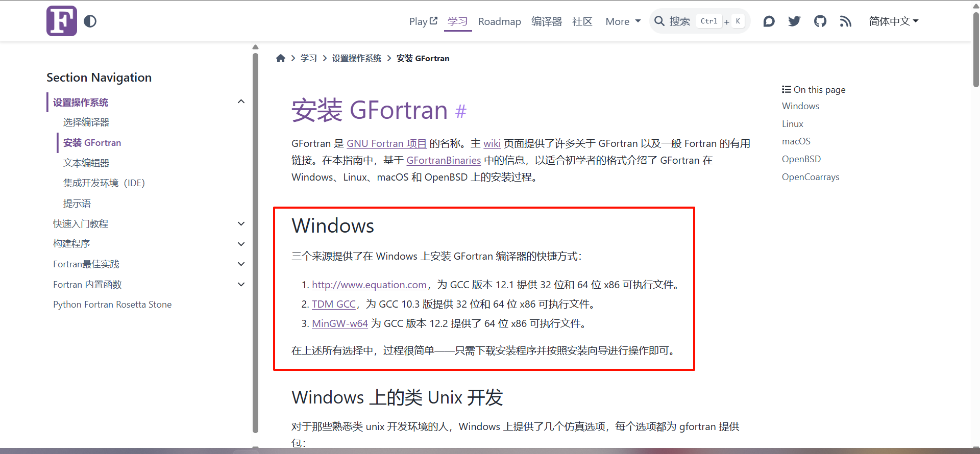
Task: Click the heading anchor # beside 安装 GFortran
Action: click(x=460, y=111)
